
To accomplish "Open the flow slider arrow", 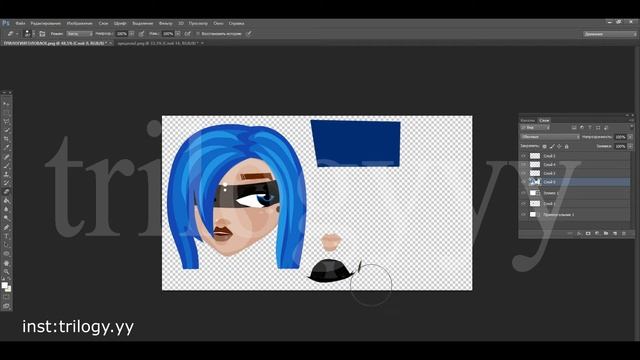I will [178, 34].
